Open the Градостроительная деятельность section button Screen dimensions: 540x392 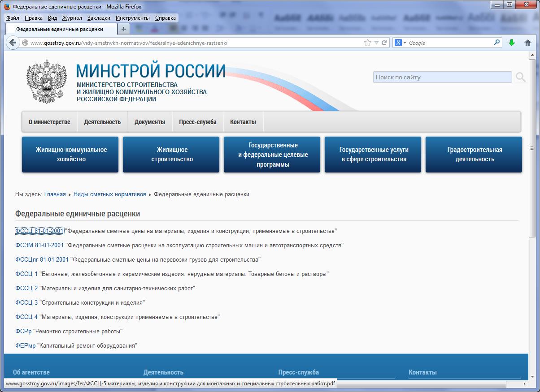click(x=475, y=155)
